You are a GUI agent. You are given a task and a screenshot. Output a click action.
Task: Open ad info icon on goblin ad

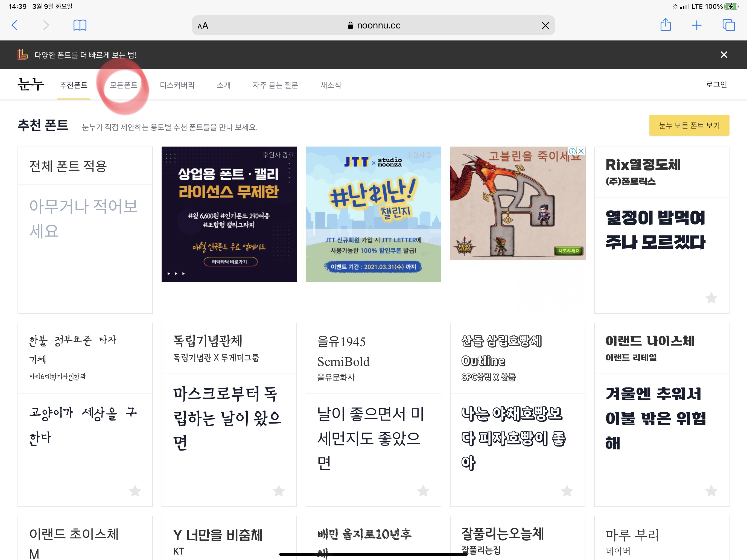[572, 151]
